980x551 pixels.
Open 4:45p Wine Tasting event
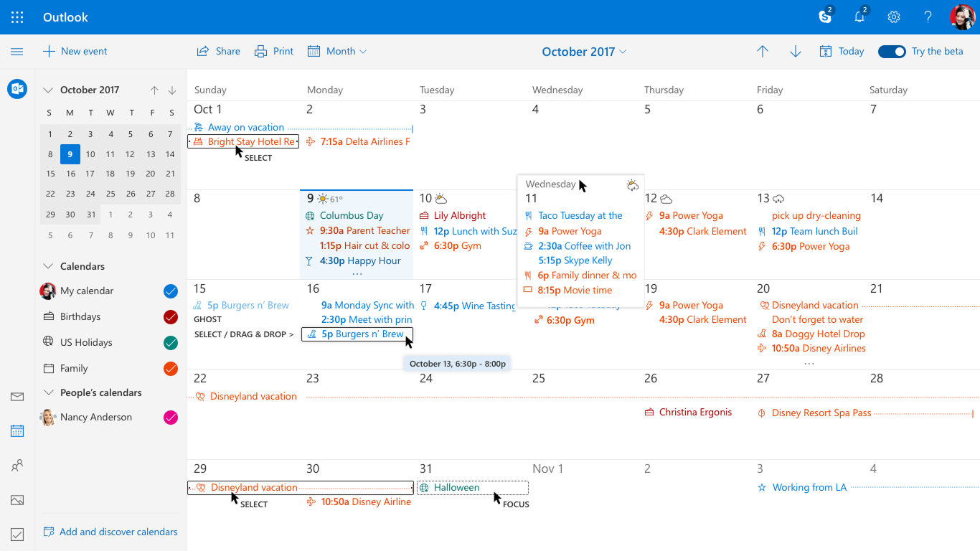click(x=468, y=306)
